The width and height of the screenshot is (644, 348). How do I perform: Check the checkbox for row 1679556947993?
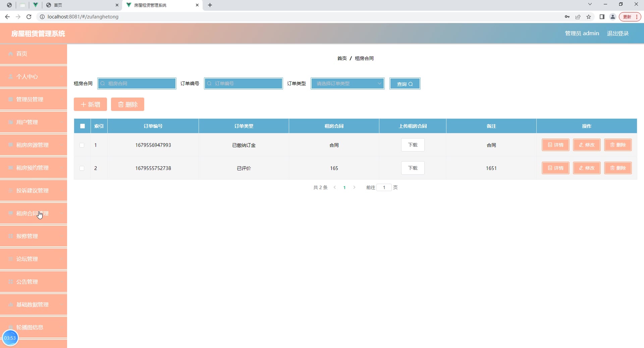(82, 145)
